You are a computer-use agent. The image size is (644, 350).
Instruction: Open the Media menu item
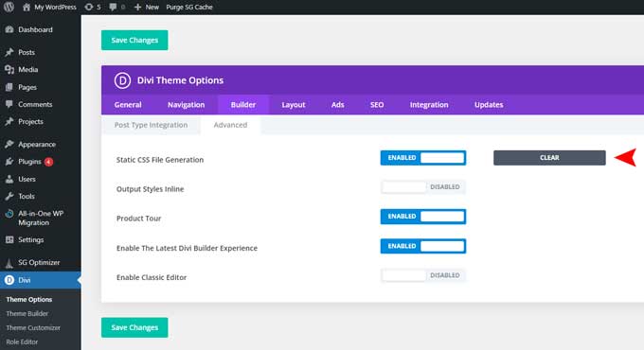pyautogui.click(x=40, y=69)
